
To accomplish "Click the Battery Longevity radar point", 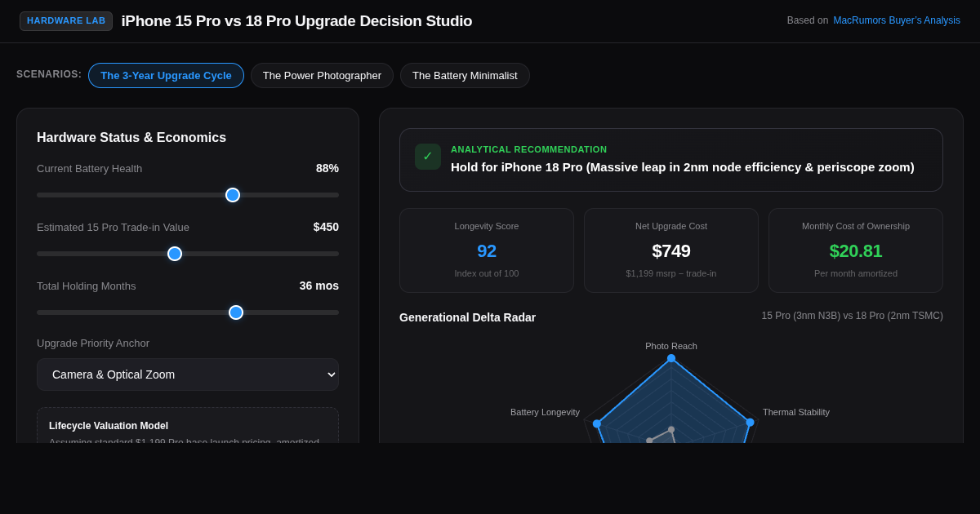I will click(x=597, y=423).
